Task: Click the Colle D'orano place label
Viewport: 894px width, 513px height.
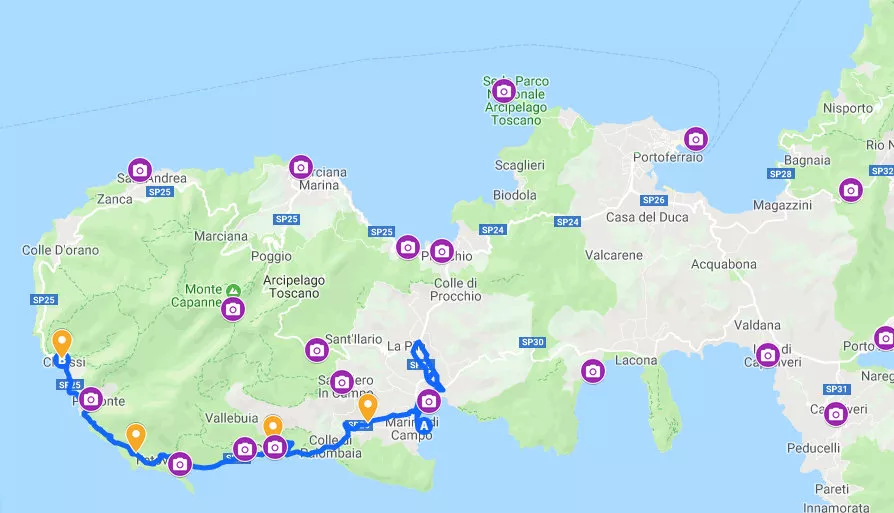Action: point(60,250)
